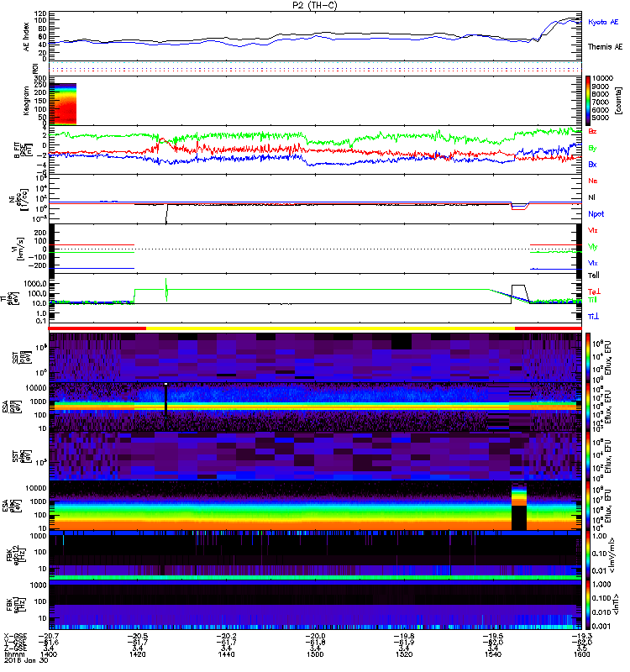The image size is (630, 672).
Task: Click the 1500 time tick label
Action: click(x=315, y=654)
